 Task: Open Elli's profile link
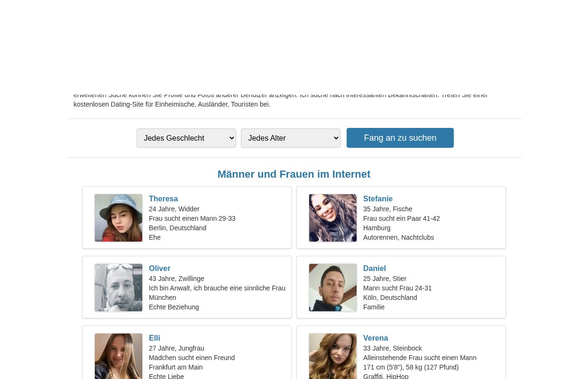pos(155,338)
